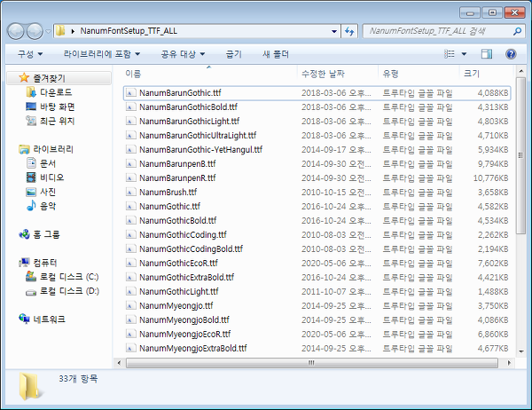Open the 비디오 library
532x410 pixels.
45,177
